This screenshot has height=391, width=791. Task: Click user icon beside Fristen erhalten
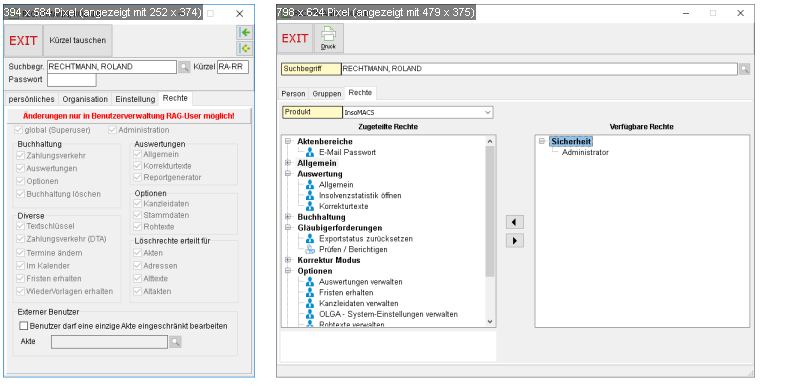pos(310,293)
